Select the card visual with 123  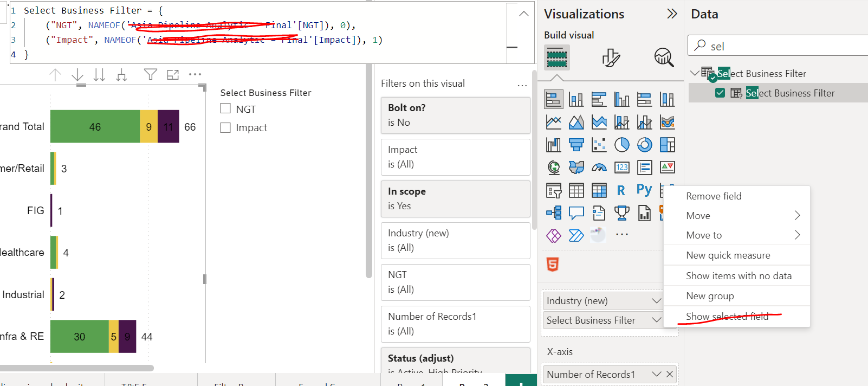tap(622, 168)
